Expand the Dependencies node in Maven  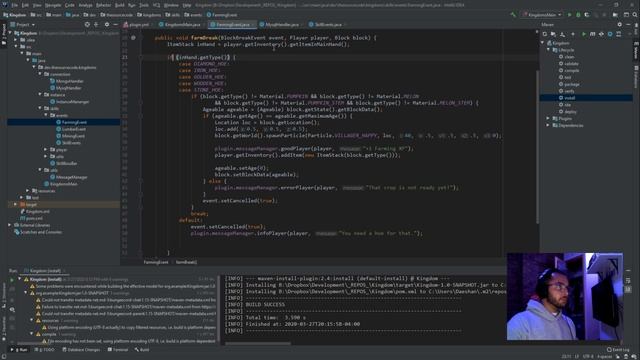click(x=549, y=125)
